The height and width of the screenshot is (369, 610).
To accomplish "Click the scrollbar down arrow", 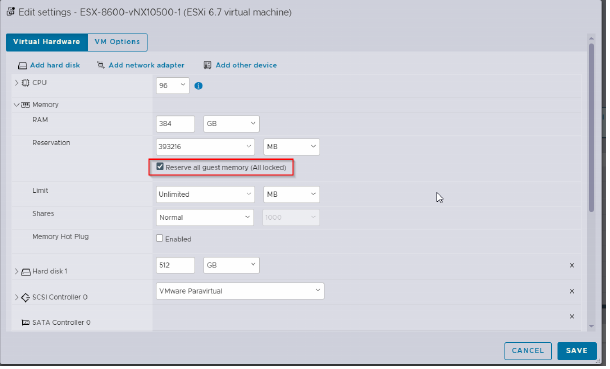I will click(x=591, y=327).
